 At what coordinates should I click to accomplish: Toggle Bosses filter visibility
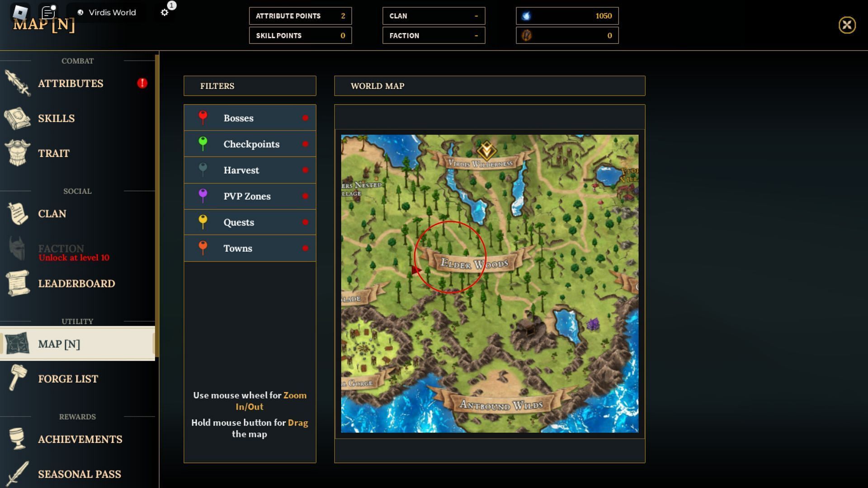click(305, 118)
